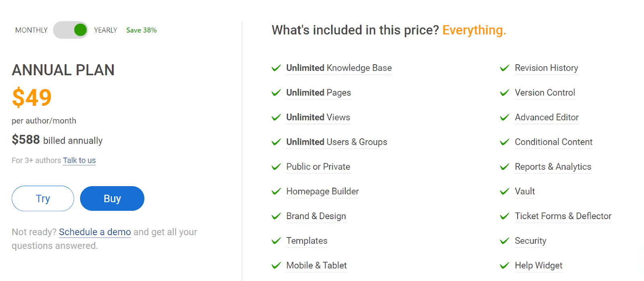Select the MONTHLY billing label

point(31,30)
